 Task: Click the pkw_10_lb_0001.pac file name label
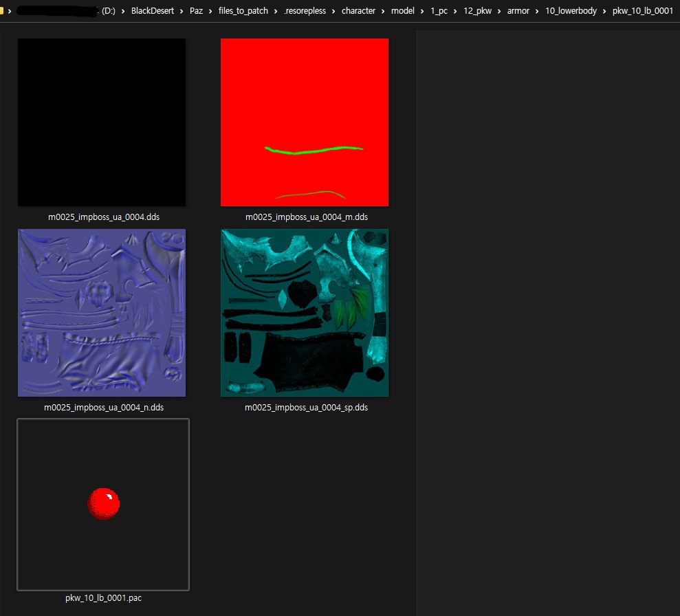pyautogui.click(x=103, y=598)
